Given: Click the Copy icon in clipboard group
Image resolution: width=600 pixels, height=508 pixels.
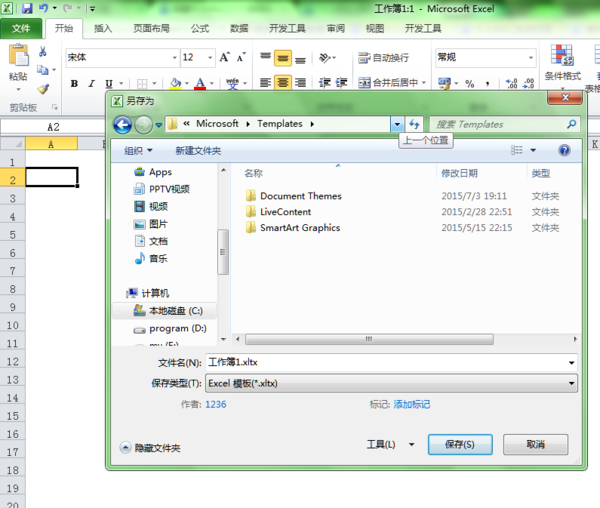Looking at the screenshot, I should tap(42, 70).
